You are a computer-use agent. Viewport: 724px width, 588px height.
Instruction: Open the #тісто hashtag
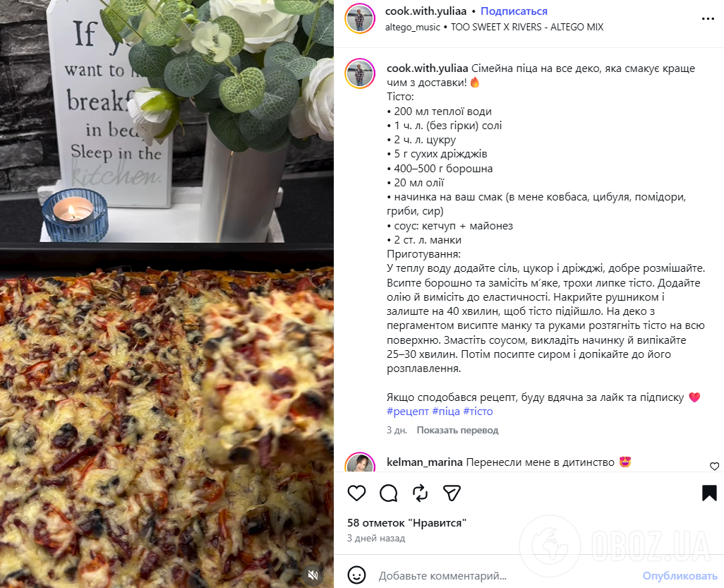click(478, 411)
